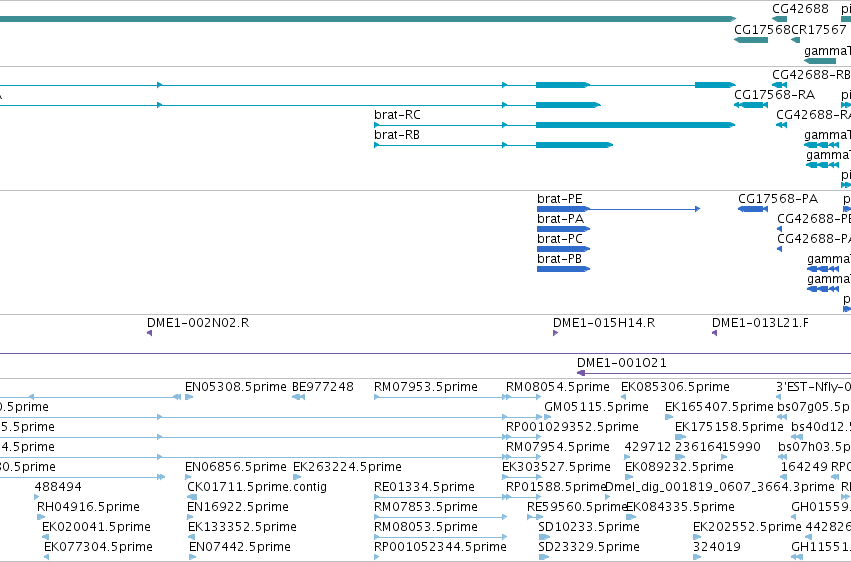Click the 324019 EST label
Viewport: 851px width, 562px height.
pyautogui.click(x=716, y=547)
